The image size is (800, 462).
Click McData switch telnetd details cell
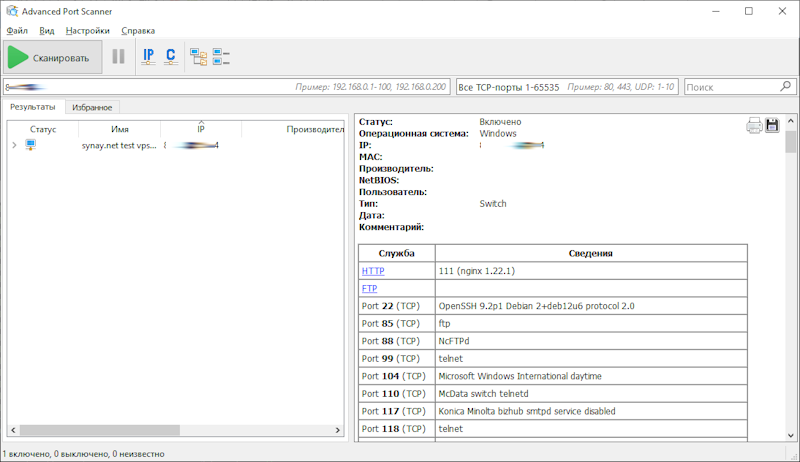coord(591,394)
